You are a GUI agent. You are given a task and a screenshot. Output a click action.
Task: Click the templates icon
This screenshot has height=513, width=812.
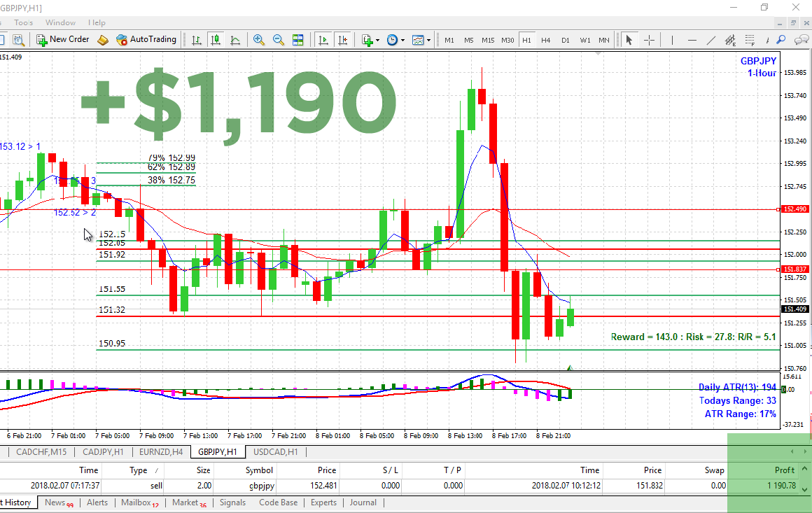pos(417,40)
